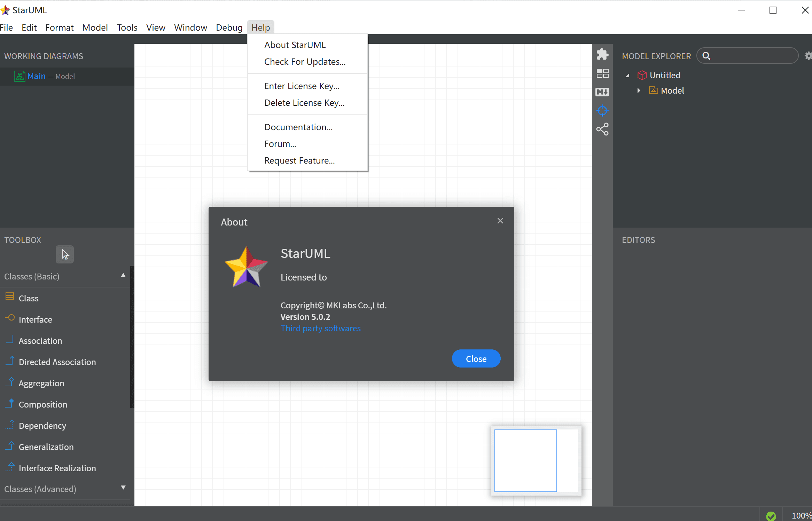The image size is (812, 521).
Task: Click the toolbox vertical scrollbar
Action: (x=132, y=337)
